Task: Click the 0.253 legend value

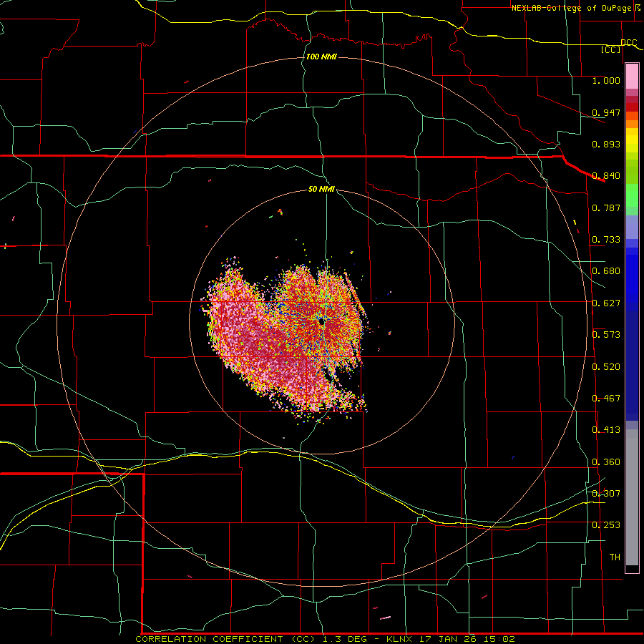Action: tap(606, 525)
